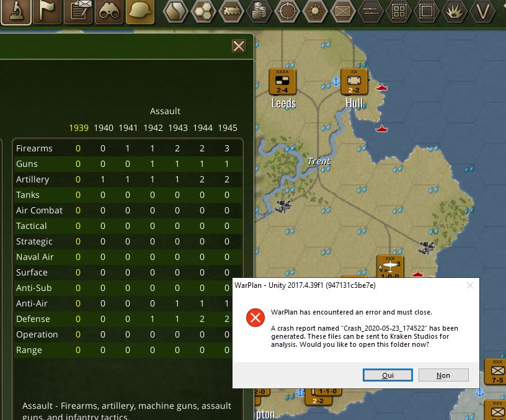Viewport: 506px width, 420px height.
Task: Click the Strategic row label
Action: pyautogui.click(x=34, y=241)
